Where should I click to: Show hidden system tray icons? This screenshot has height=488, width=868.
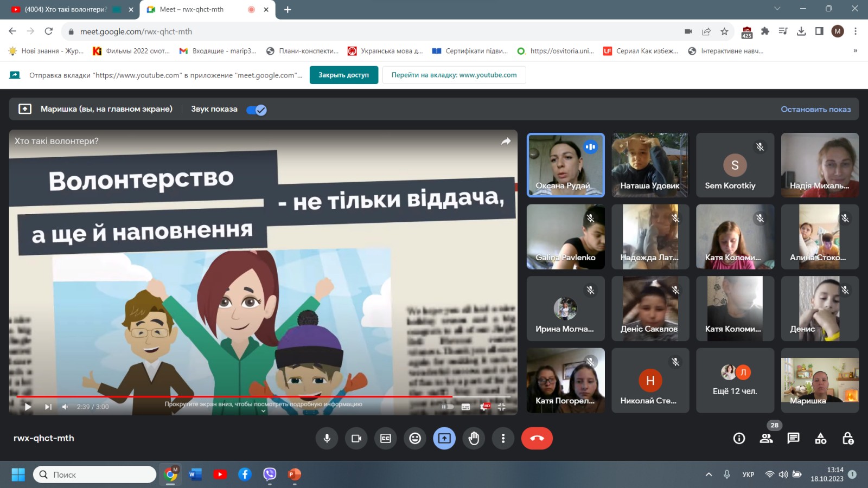pos(709,474)
